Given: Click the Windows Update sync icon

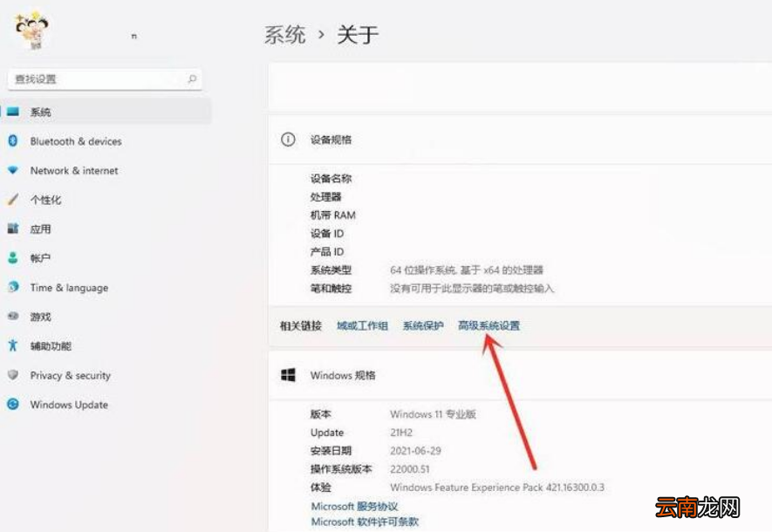Looking at the screenshot, I should [13, 404].
